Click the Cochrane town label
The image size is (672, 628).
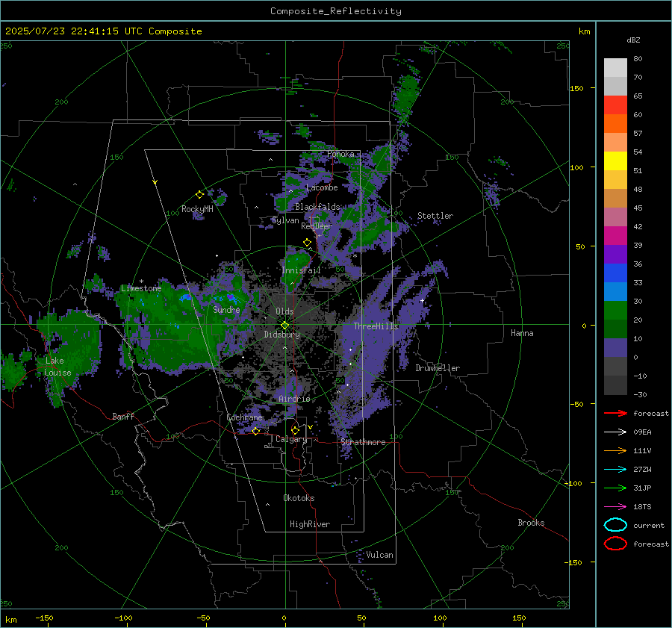244,417
